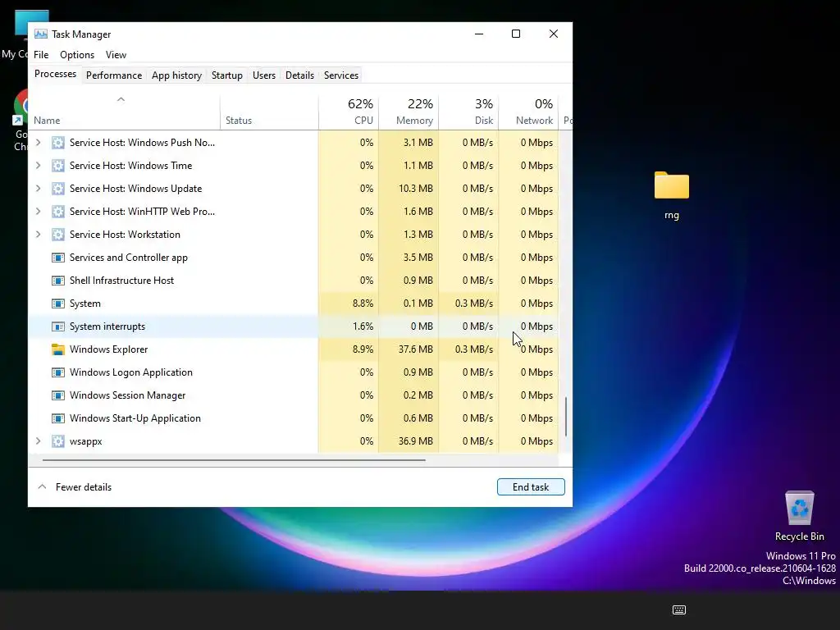Select the System interrupts process name
The height and width of the screenshot is (630, 840).
click(107, 326)
